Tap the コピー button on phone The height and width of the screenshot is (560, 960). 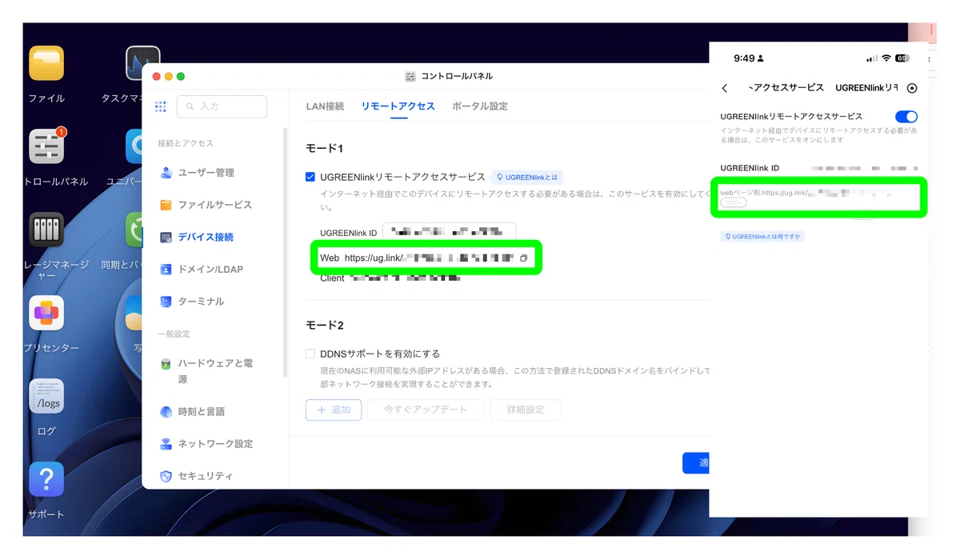(734, 203)
